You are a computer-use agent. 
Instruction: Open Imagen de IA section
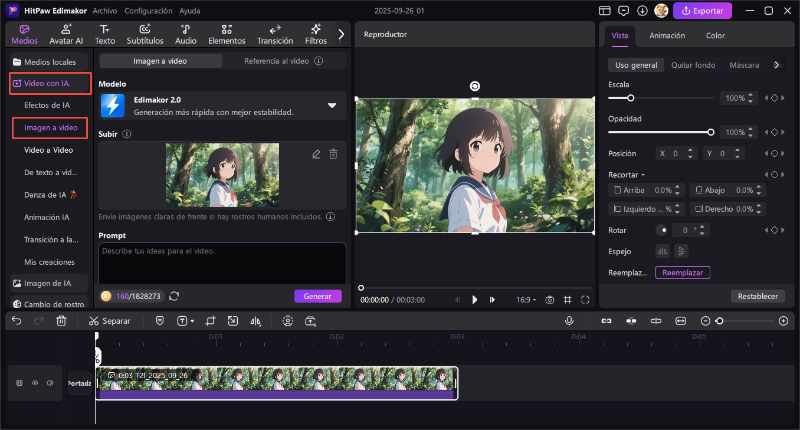[49, 283]
